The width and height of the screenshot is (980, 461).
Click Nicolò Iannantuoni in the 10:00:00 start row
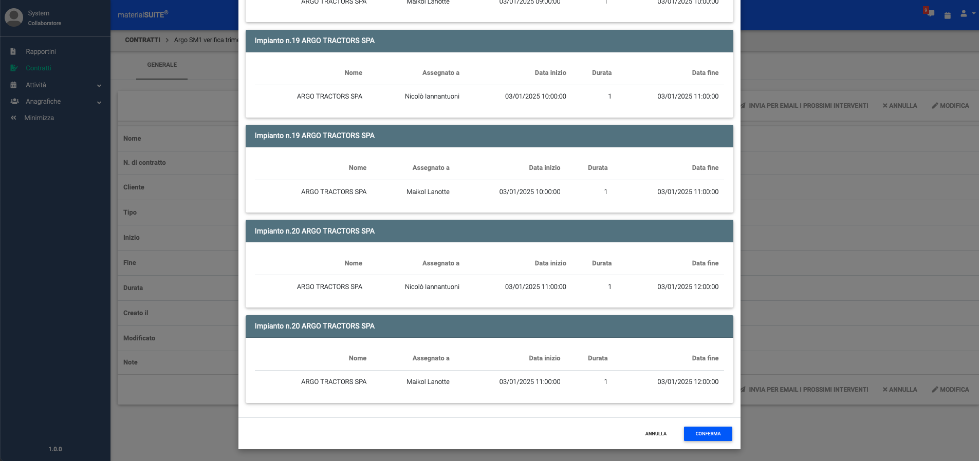tap(432, 96)
